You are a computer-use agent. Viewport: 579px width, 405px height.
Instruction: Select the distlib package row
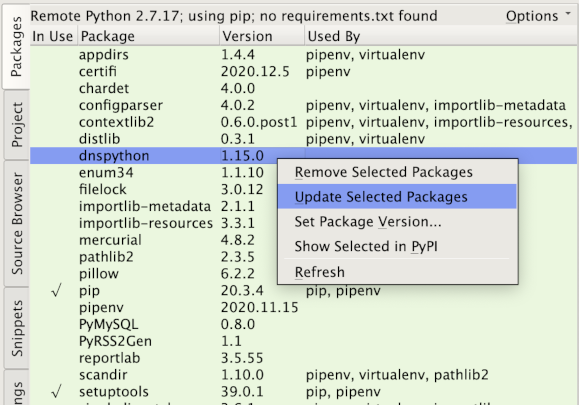[304, 139]
